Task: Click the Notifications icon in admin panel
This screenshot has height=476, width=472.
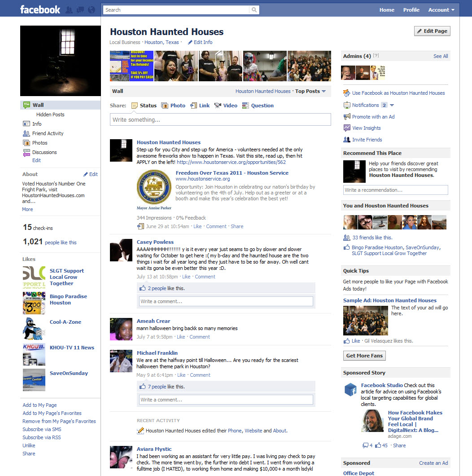Action: pyautogui.click(x=347, y=105)
